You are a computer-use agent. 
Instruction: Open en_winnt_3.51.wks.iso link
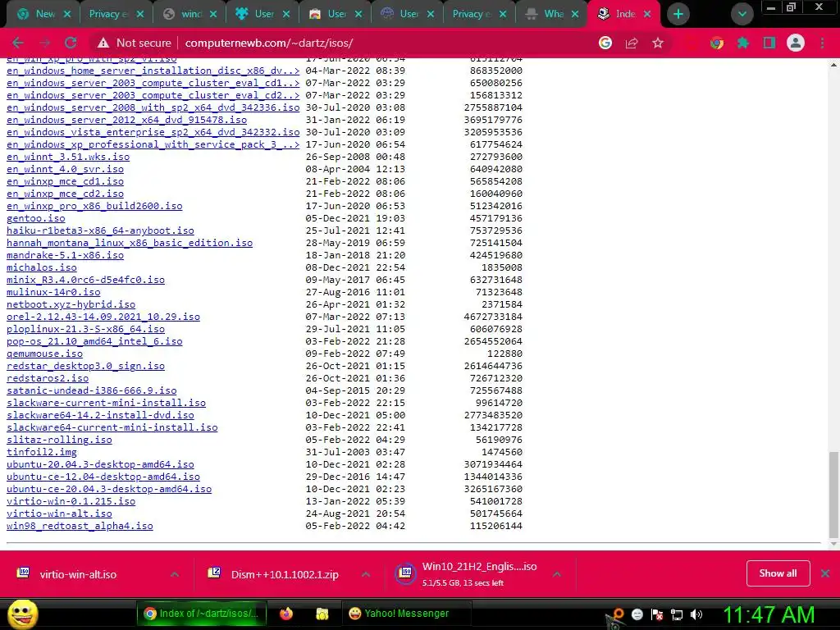click(x=68, y=157)
